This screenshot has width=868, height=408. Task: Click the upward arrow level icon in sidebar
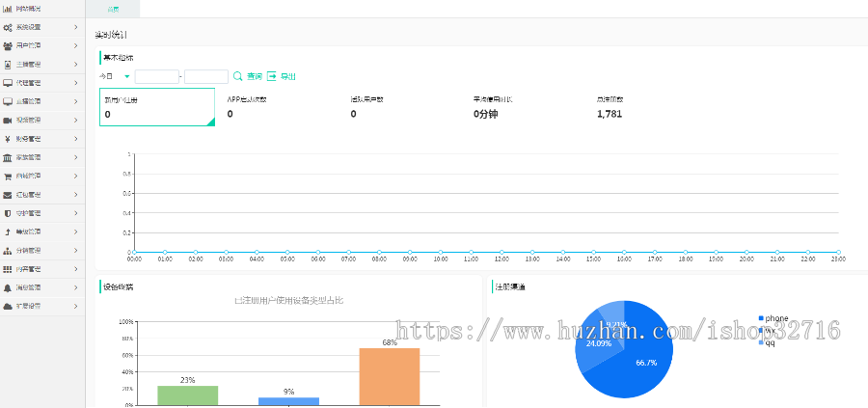[x=8, y=231]
